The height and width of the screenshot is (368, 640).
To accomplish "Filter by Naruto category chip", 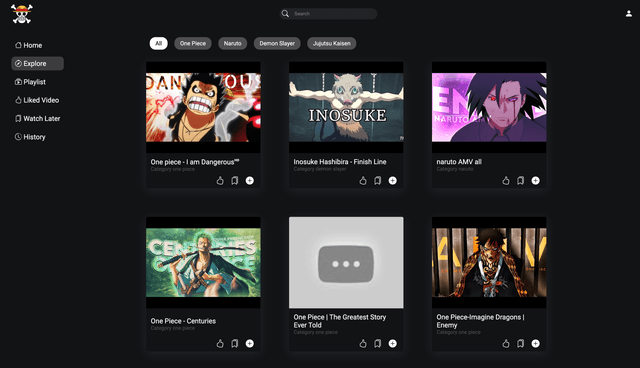I will click(232, 43).
